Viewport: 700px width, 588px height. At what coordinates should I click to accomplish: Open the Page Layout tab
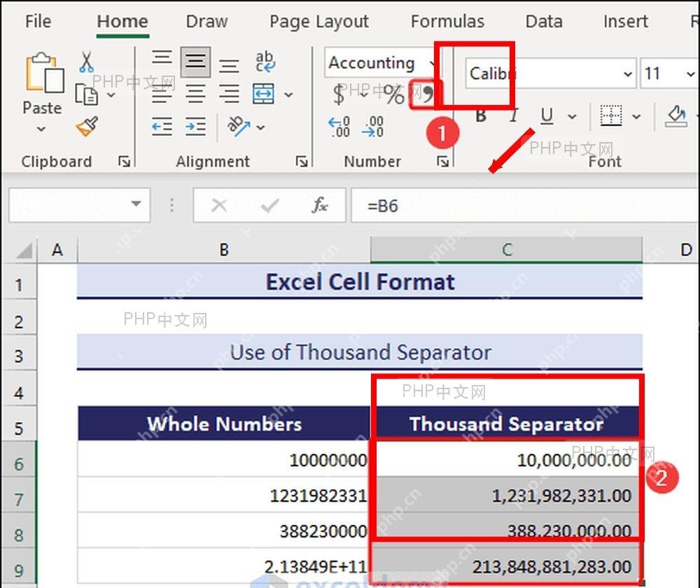(318, 22)
